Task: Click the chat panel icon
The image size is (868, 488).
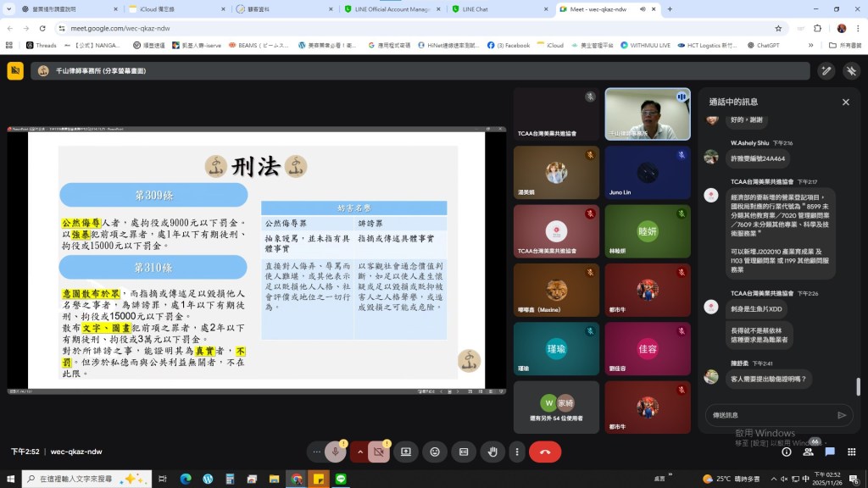Action: [x=830, y=452]
